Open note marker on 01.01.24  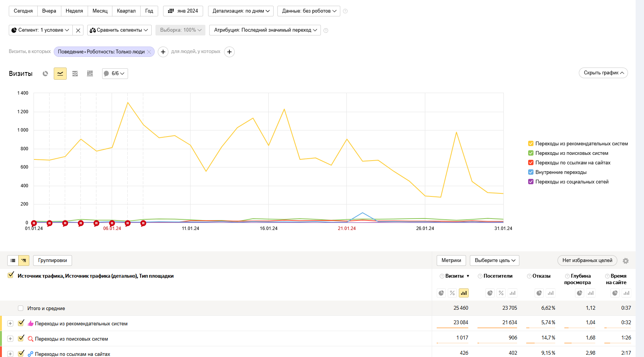pos(34,223)
